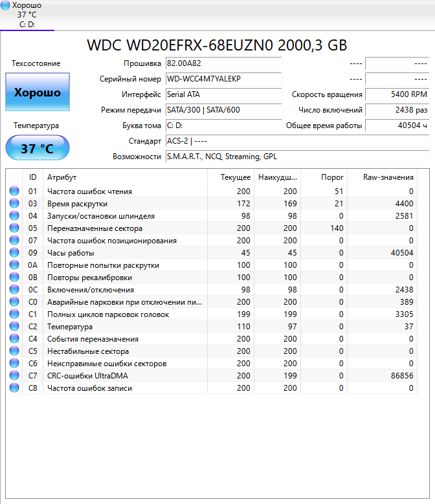Select the attribute name Частота ошибок позиционирования
The height and width of the screenshot is (504, 435).
pyautogui.click(x=111, y=241)
